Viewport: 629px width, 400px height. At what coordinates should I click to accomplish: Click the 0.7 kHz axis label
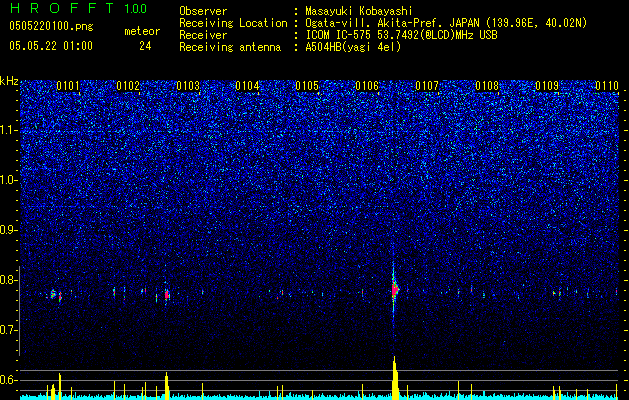pyautogui.click(x=9, y=330)
